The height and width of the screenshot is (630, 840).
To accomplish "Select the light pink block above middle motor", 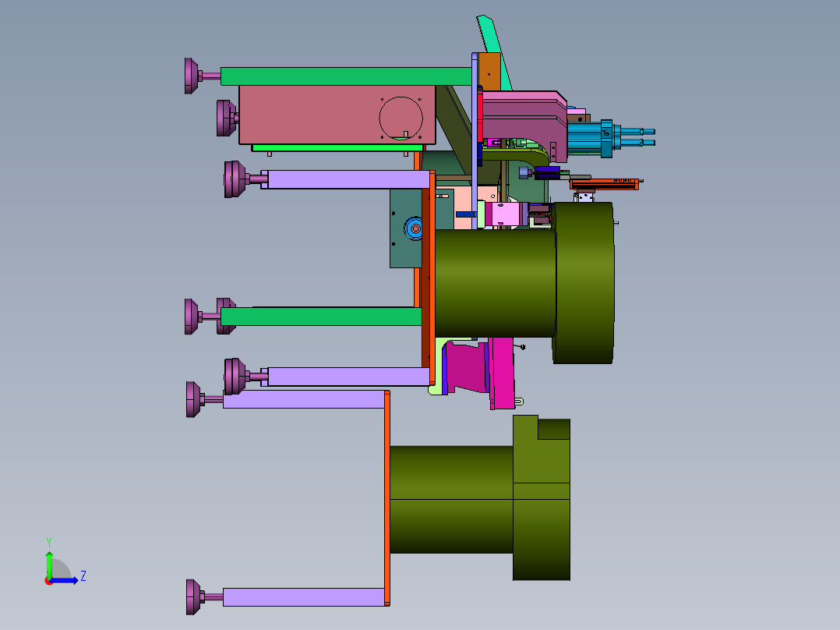I will point(506,214).
